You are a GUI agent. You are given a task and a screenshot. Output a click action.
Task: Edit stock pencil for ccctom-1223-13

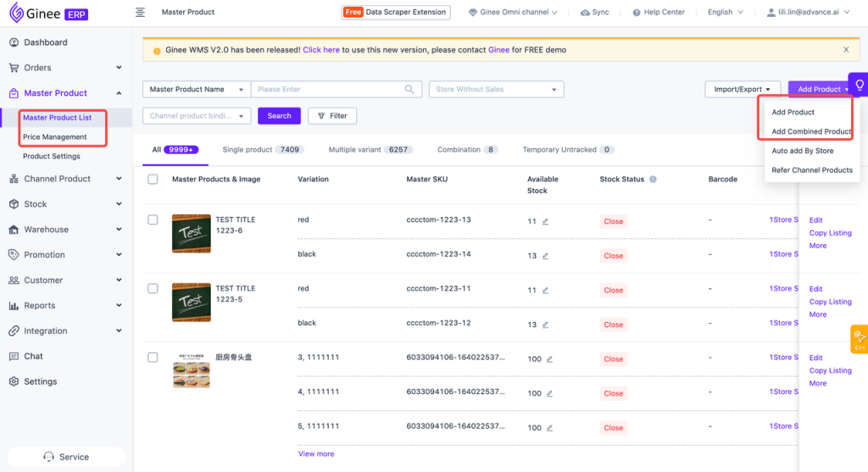[545, 221]
